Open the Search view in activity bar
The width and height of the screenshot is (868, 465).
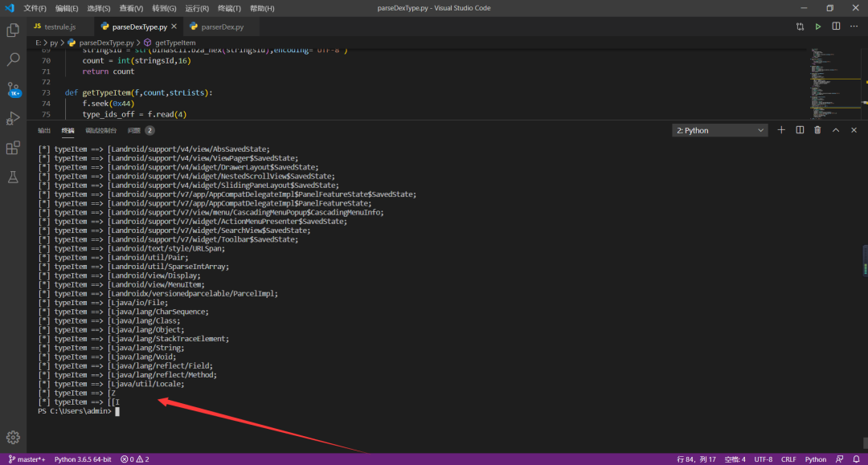[13, 59]
